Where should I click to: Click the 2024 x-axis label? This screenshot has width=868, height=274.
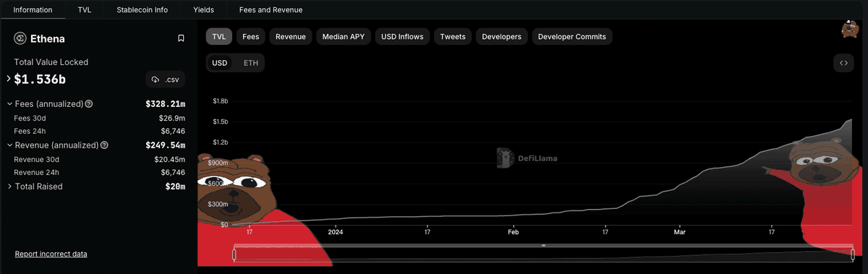click(336, 232)
